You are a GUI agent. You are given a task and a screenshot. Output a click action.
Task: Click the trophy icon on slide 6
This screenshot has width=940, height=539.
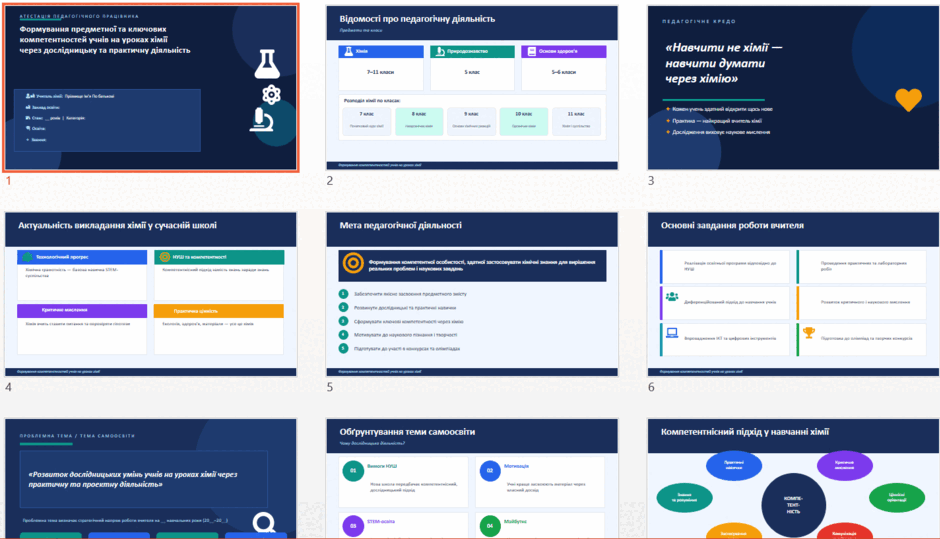point(809,332)
